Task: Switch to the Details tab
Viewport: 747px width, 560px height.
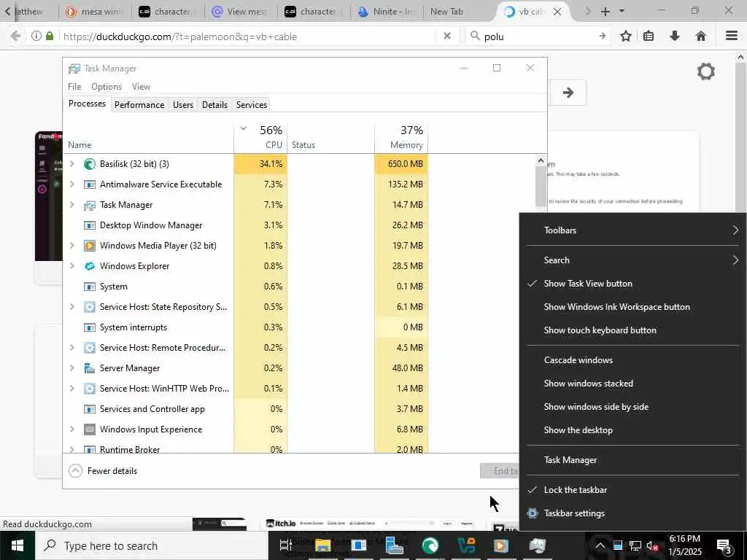Action: click(214, 105)
